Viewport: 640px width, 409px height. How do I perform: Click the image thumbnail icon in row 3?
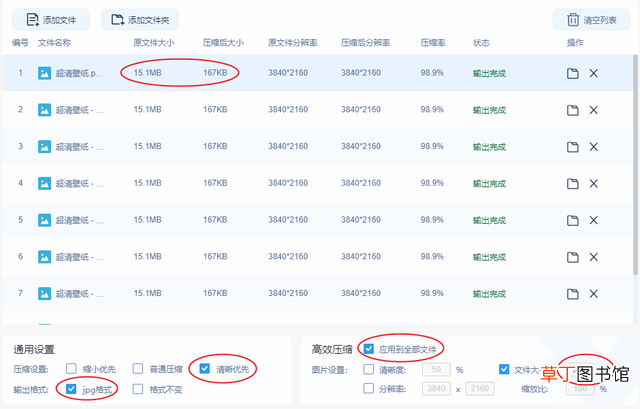pyautogui.click(x=44, y=147)
